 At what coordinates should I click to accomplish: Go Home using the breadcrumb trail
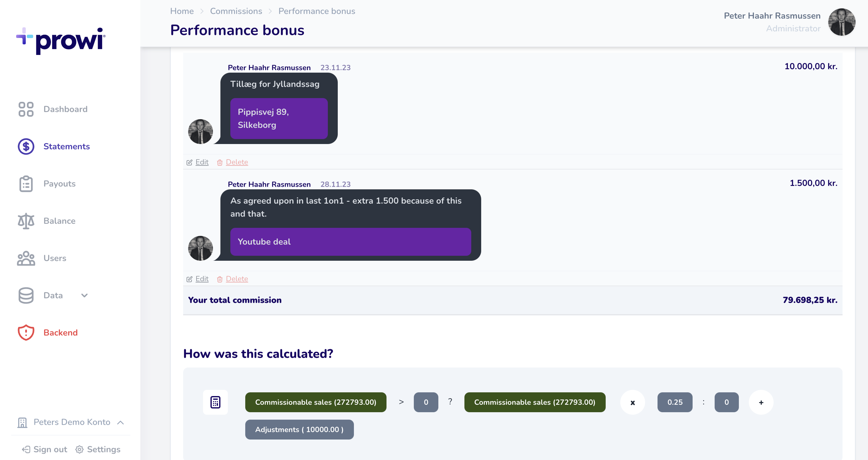[182, 11]
